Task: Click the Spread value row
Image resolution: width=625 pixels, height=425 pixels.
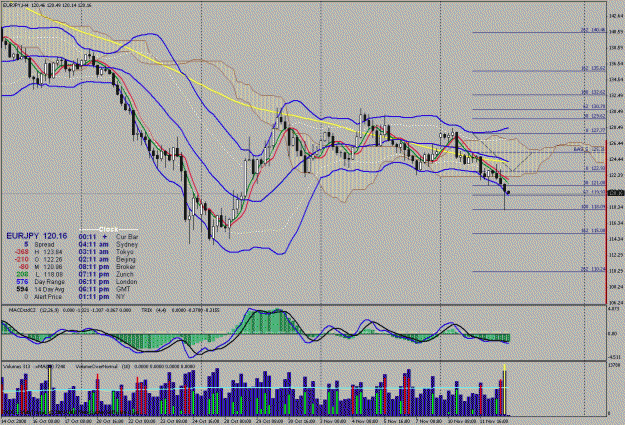Action: coord(38,244)
